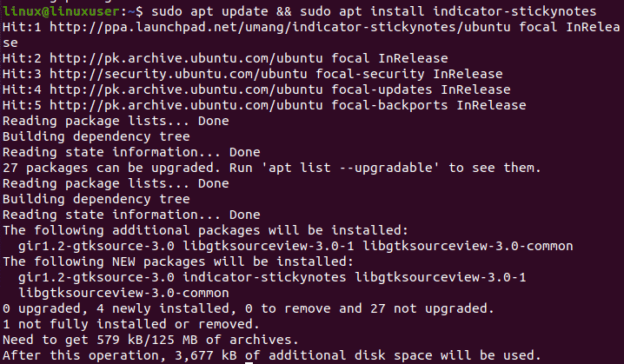Click the pk.archive.ubuntu.com focal InRelease URL
The image size is (624, 364).
click(186, 58)
